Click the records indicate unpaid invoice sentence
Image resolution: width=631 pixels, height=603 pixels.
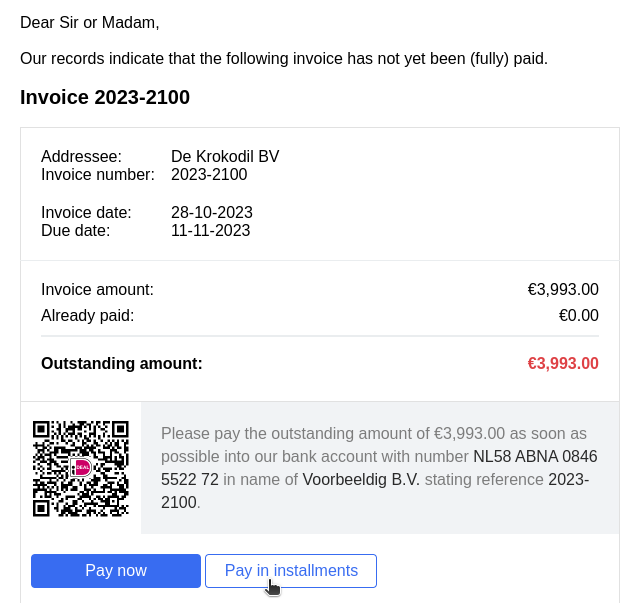[284, 59]
